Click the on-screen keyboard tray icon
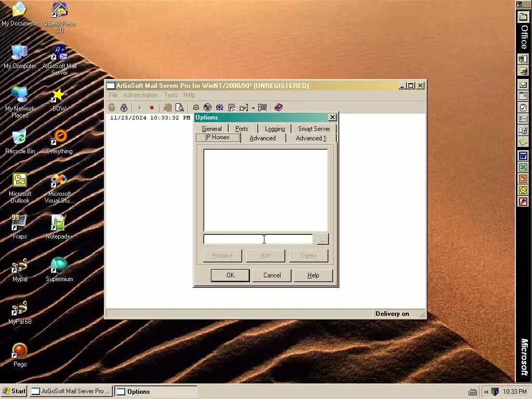532x399 pixels. [473, 392]
